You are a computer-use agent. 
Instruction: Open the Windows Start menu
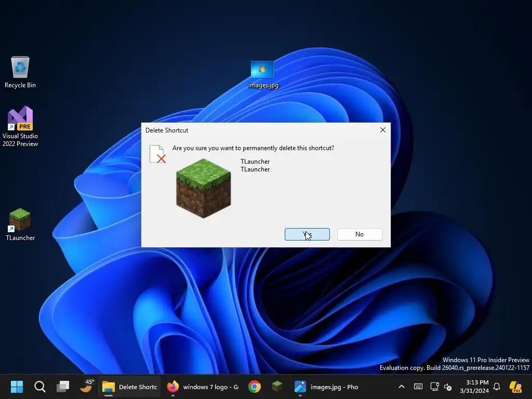17,387
